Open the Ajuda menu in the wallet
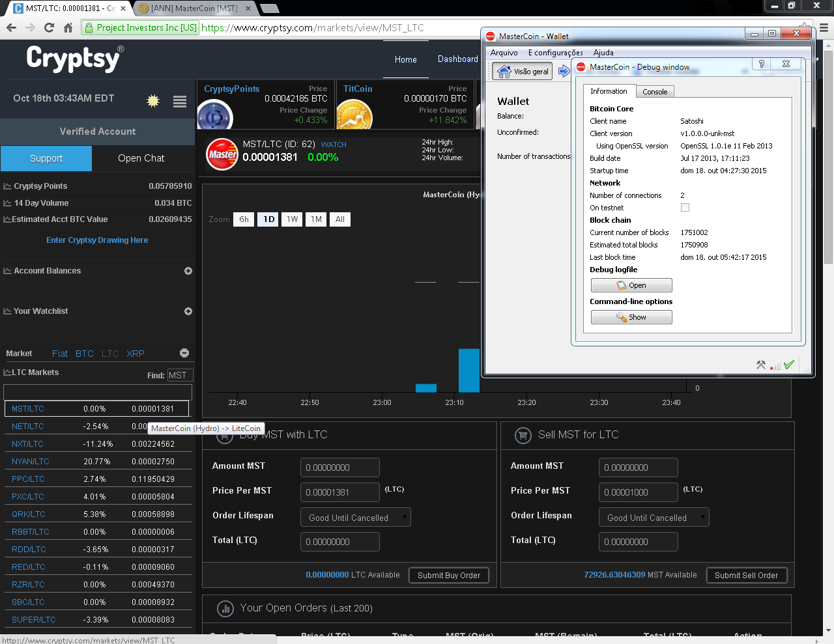The image size is (834, 644). tap(603, 53)
